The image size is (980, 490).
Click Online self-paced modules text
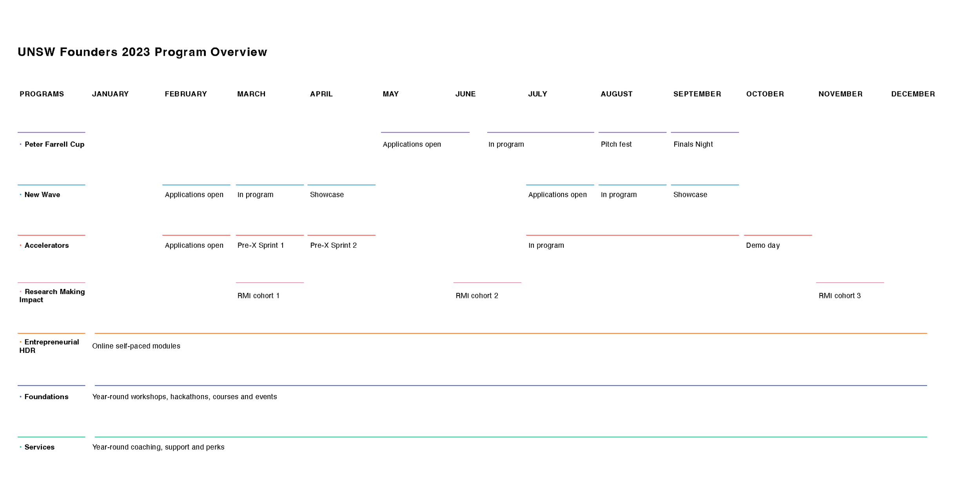(x=136, y=346)
